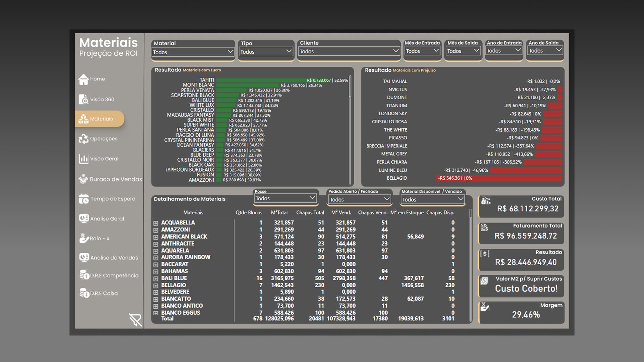644x362 pixels.
Task: Click the Margem percent hand icon
Action: [x=485, y=307]
